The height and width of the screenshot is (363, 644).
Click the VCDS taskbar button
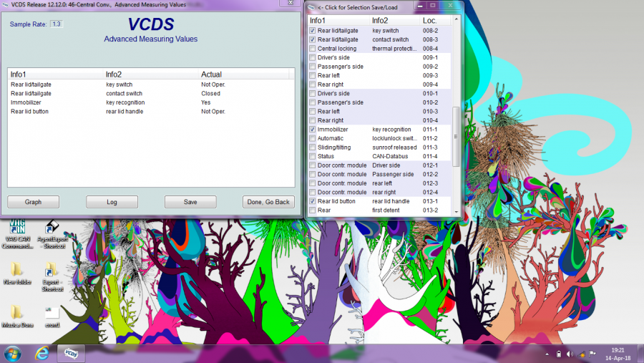[72, 353]
